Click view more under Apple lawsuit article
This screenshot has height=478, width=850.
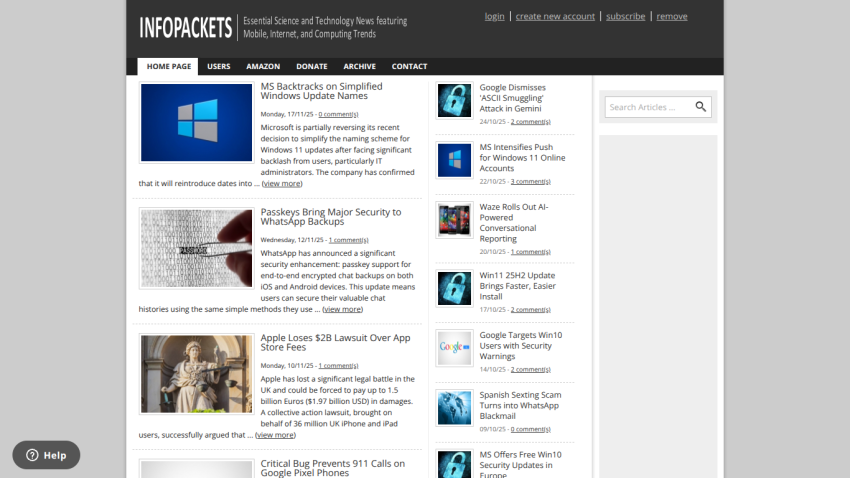coord(275,435)
